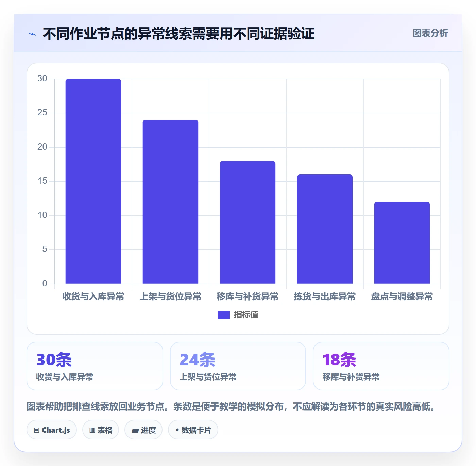This screenshot has height=466, width=476.
Task: Select the 拣货与出库异常 bar in chart
Action: pyautogui.click(x=325, y=229)
